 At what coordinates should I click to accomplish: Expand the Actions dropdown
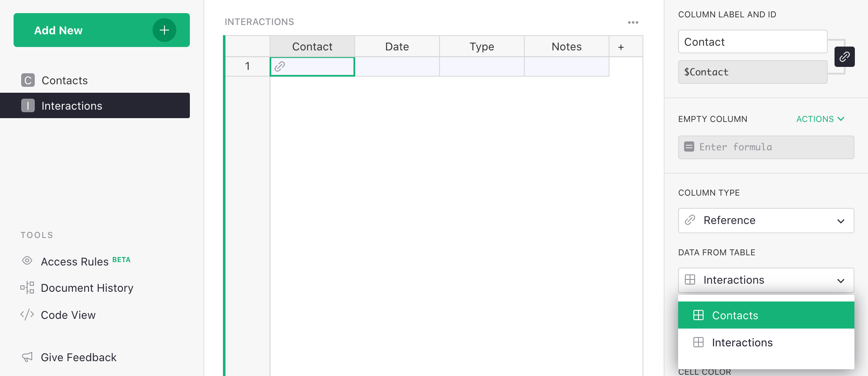pyautogui.click(x=820, y=119)
